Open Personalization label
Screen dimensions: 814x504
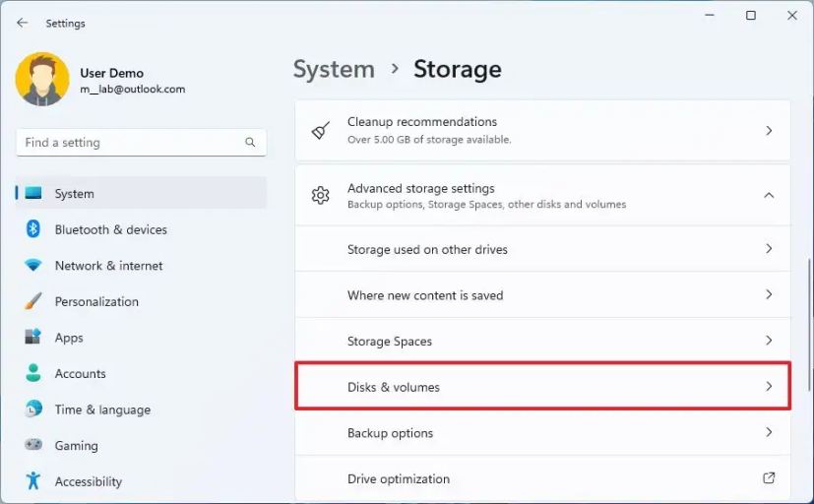click(x=96, y=301)
